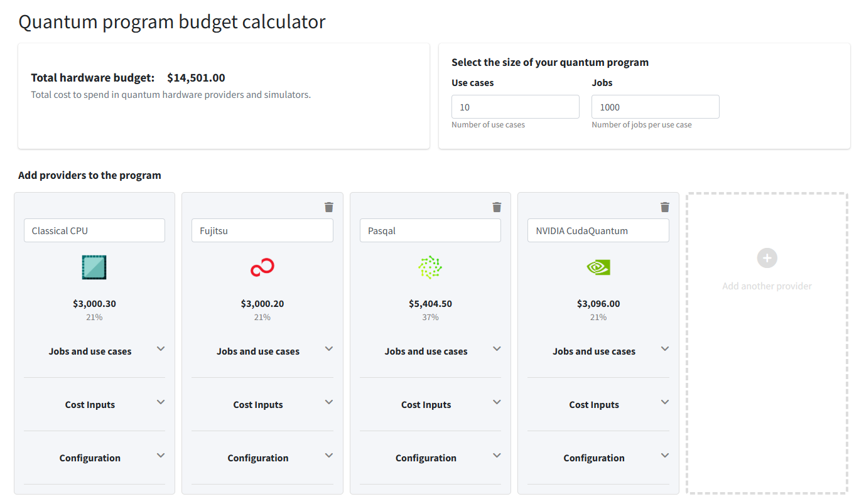The width and height of the screenshot is (859, 504).
Task: Click Add another provider text
Action: pyautogui.click(x=767, y=286)
